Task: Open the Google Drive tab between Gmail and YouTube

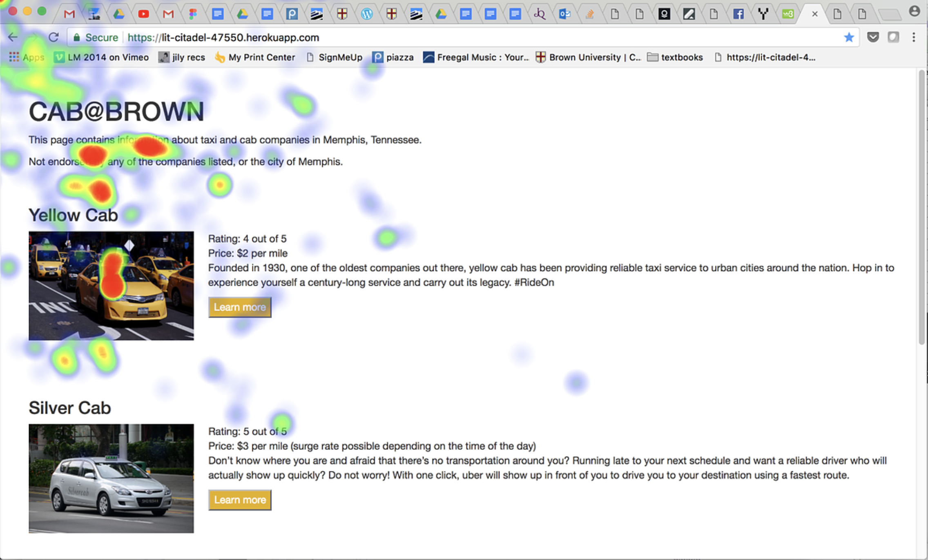Action: (119, 14)
